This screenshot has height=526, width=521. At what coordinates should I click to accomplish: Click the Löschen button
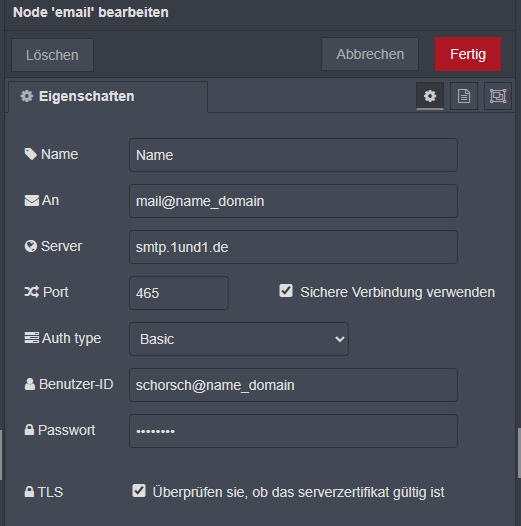52,55
